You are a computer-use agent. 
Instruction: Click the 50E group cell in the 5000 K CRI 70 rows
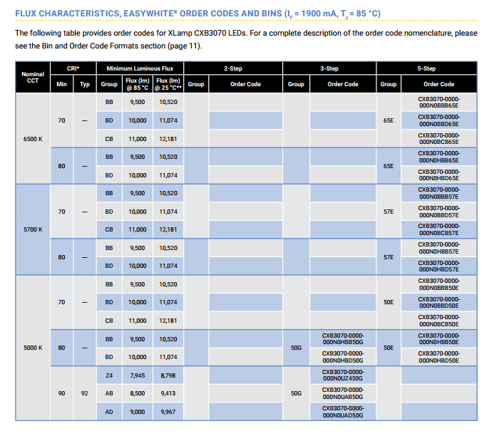click(389, 302)
